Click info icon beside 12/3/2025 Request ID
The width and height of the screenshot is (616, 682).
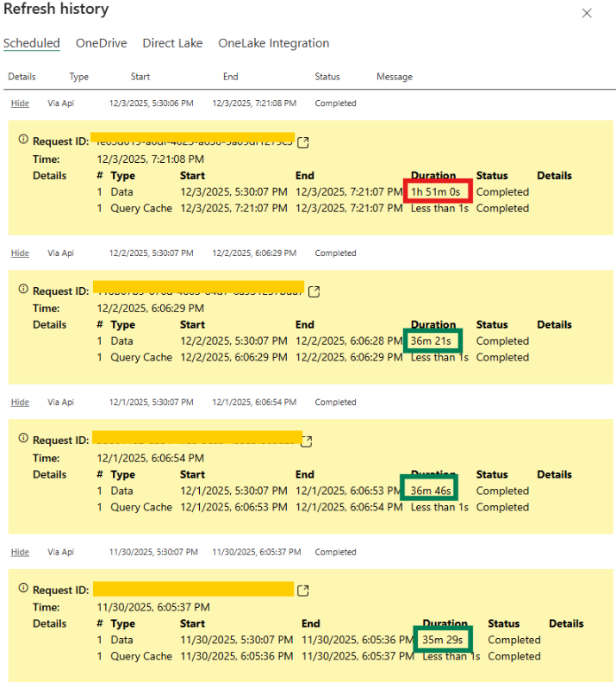(x=23, y=139)
